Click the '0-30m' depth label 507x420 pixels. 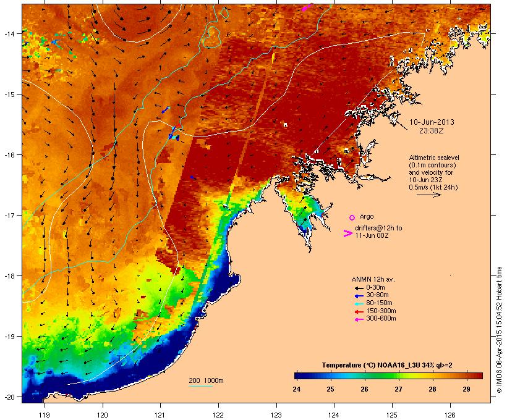point(375,288)
